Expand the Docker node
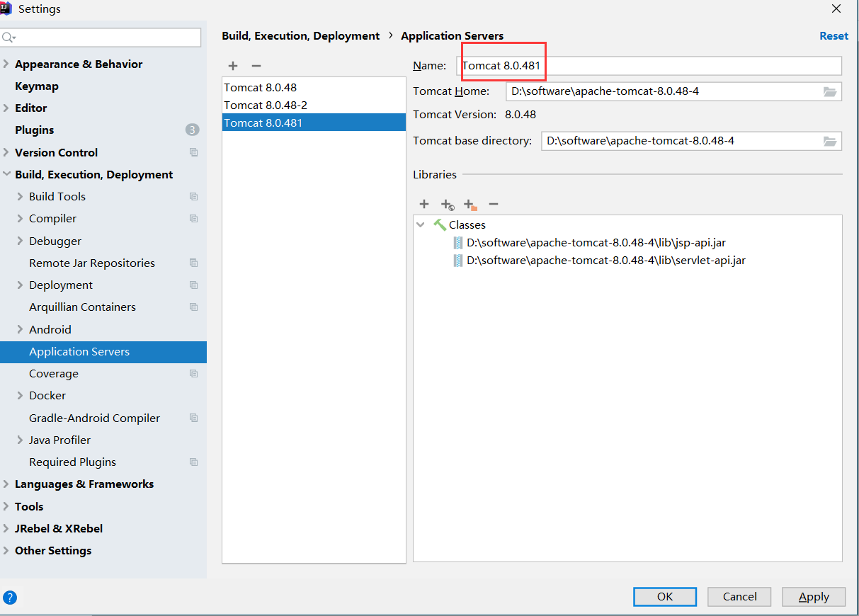Screen dimensions: 859x616 20,395
